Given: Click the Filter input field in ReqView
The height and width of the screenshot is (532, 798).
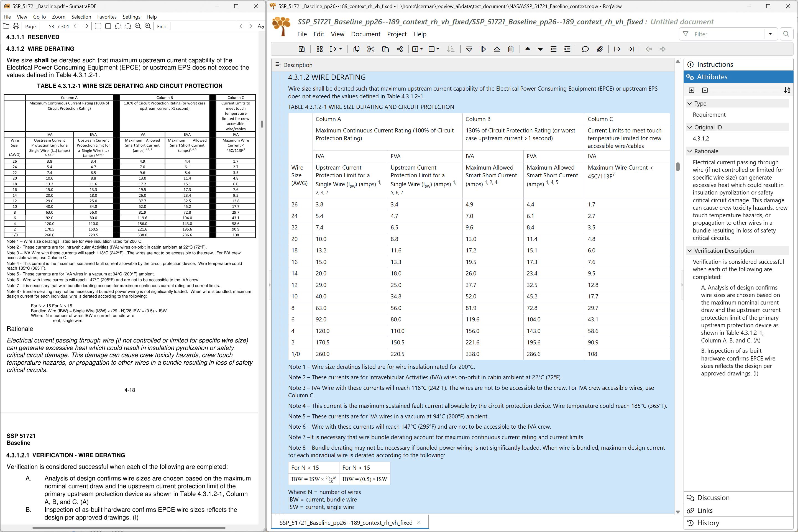Looking at the screenshot, I should [728, 34].
